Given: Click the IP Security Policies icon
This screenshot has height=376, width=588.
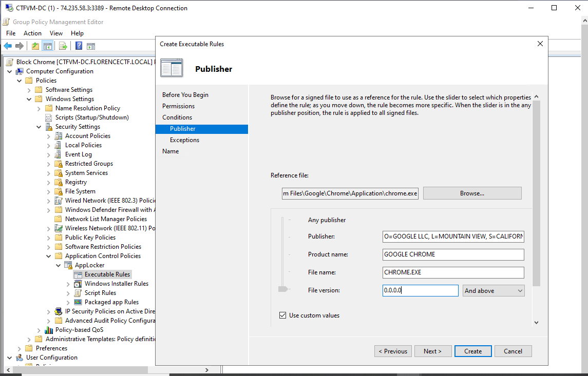Looking at the screenshot, I should (x=59, y=311).
